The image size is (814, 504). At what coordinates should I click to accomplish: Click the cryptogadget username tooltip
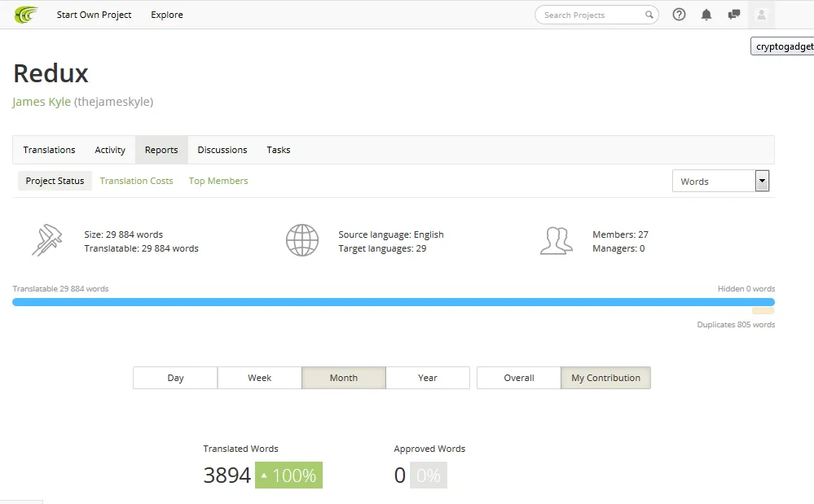click(782, 46)
